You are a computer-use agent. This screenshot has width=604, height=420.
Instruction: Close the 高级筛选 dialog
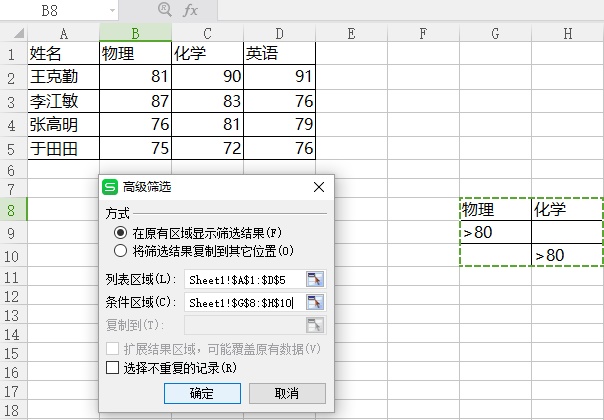point(319,187)
